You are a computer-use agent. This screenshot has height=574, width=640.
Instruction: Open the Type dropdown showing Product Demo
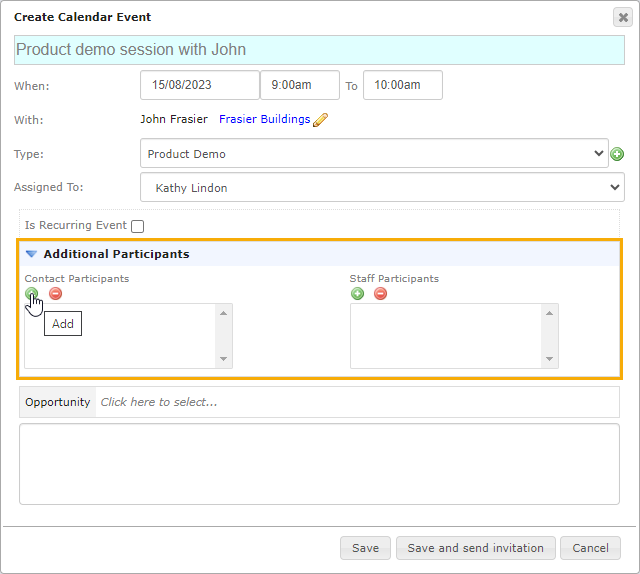(x=374, y=153)
